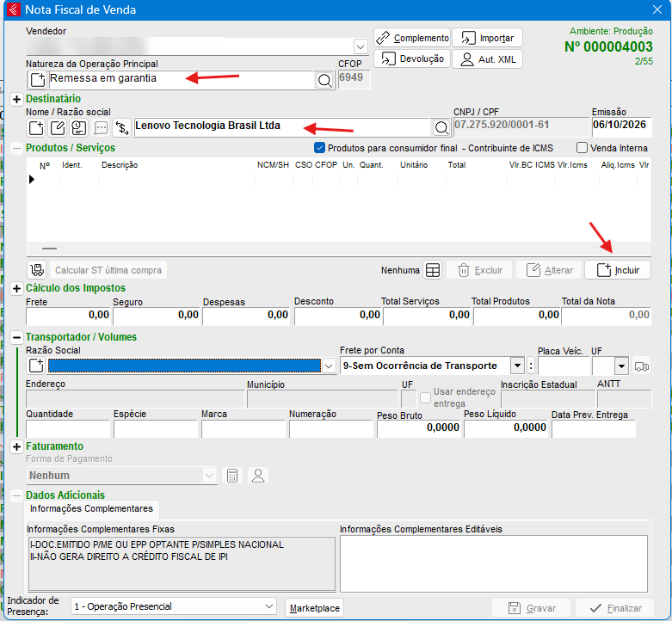Click Descrição column header in products grid
Image resolution: width=672 pixels, height=621 pixels.
[120, 165]
